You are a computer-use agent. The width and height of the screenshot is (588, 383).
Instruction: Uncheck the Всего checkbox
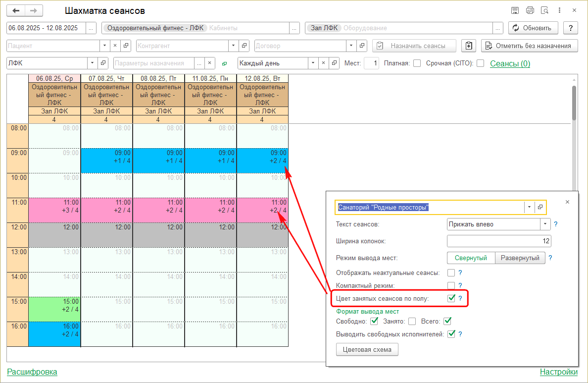click(447, 321)
